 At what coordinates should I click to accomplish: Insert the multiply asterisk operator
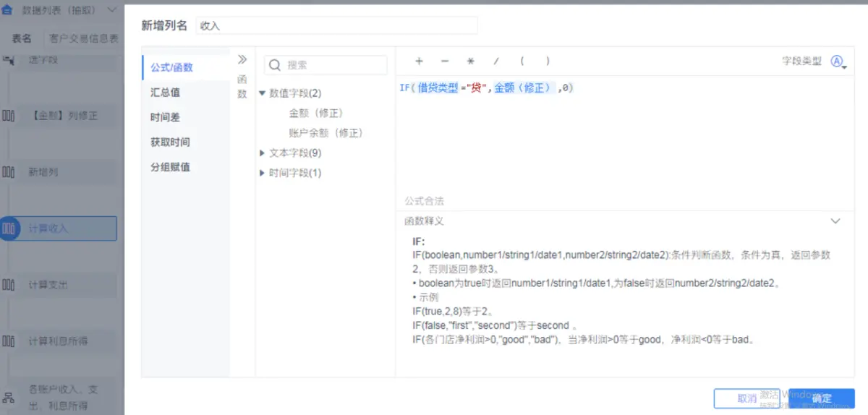pyautogui.click(x=470, y=61)
